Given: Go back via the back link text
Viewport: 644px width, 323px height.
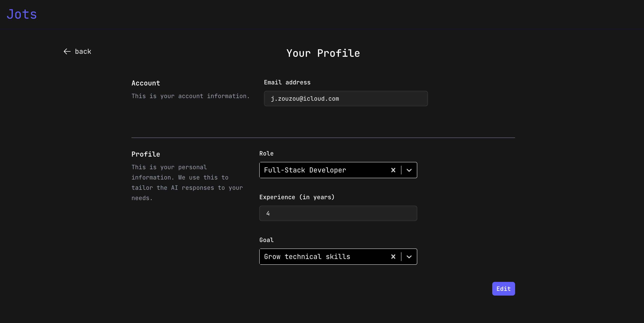Looking at the screenshot, I should [83, 52].
